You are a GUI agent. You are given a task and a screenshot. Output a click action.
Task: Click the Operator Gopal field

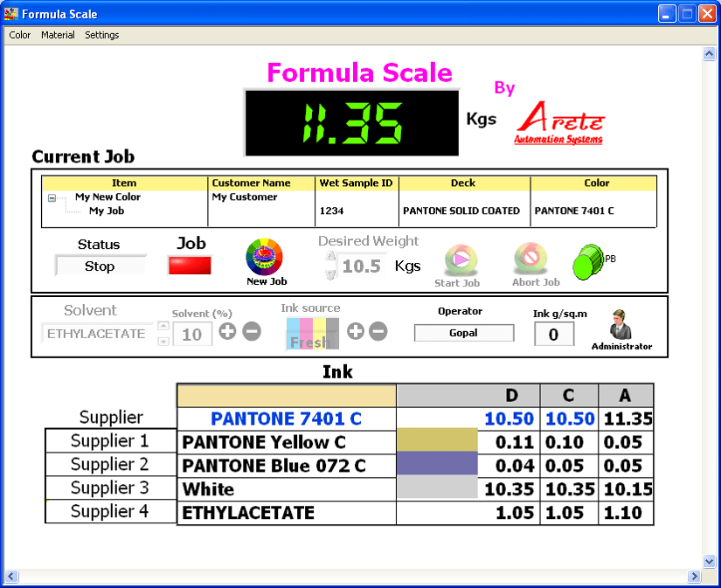(x=463, y=333)
